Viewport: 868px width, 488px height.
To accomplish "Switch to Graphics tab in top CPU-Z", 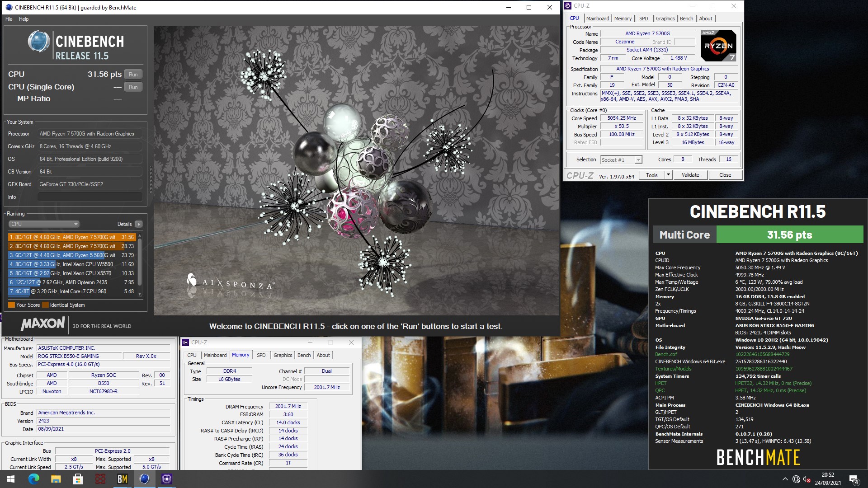I will click(x=665, y=19).
